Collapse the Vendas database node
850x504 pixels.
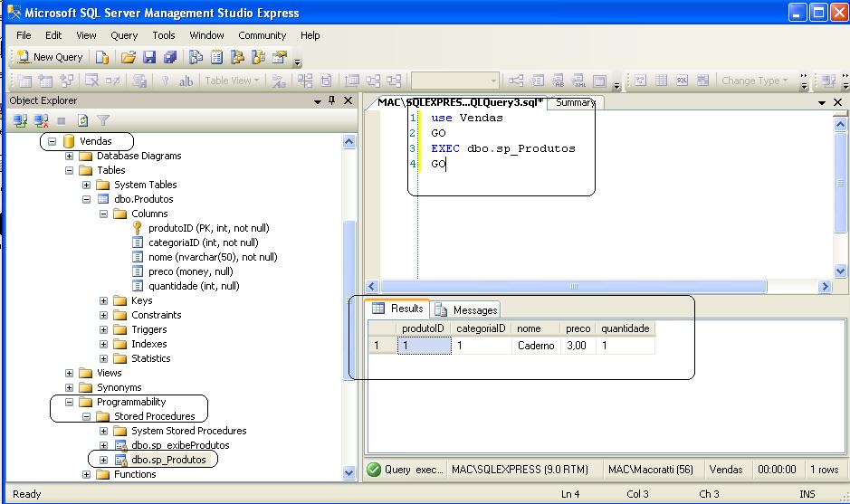pyautogui.click(x=52, y=141)
